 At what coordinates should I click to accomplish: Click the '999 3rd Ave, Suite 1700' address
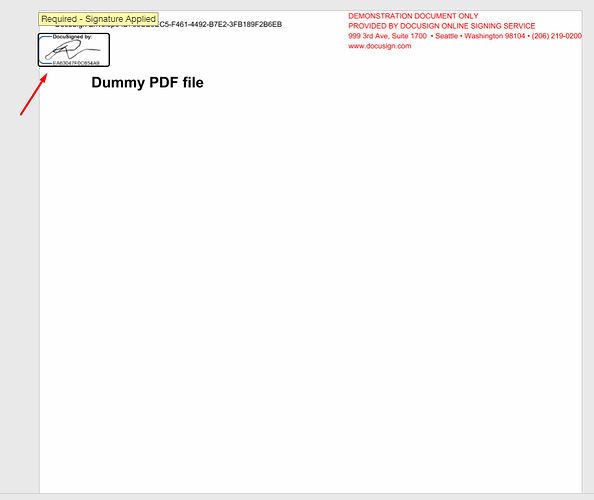(x=388, y=36)
